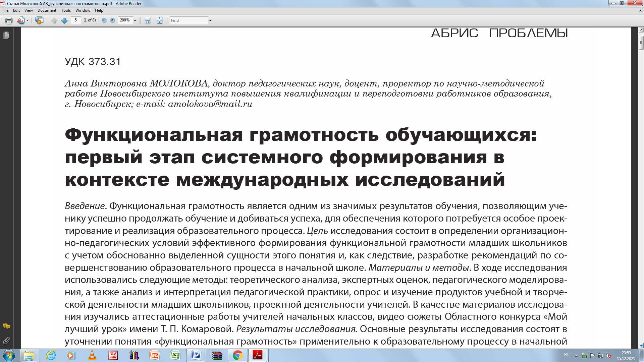644x362 pixels.
Task: Click the Find search text field
Action: point(189,20)
